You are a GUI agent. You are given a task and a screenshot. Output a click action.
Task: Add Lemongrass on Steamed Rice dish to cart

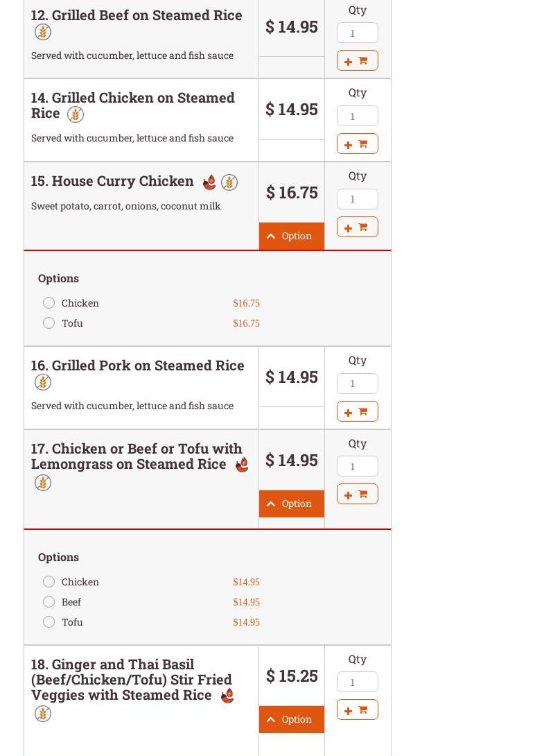tap(357, 494)
